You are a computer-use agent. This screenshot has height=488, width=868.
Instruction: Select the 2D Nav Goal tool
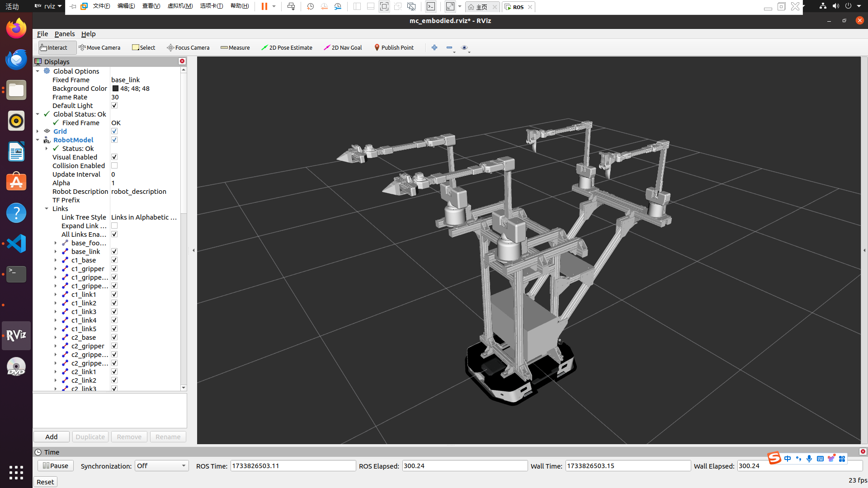point(343,47)
